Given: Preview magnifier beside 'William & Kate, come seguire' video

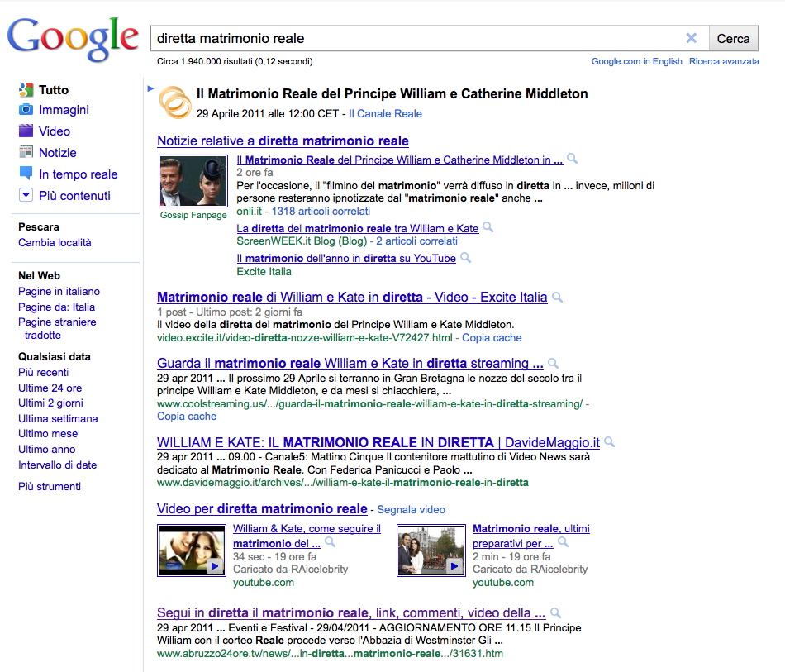Looking at the screenshot, I should click(330, 541).
